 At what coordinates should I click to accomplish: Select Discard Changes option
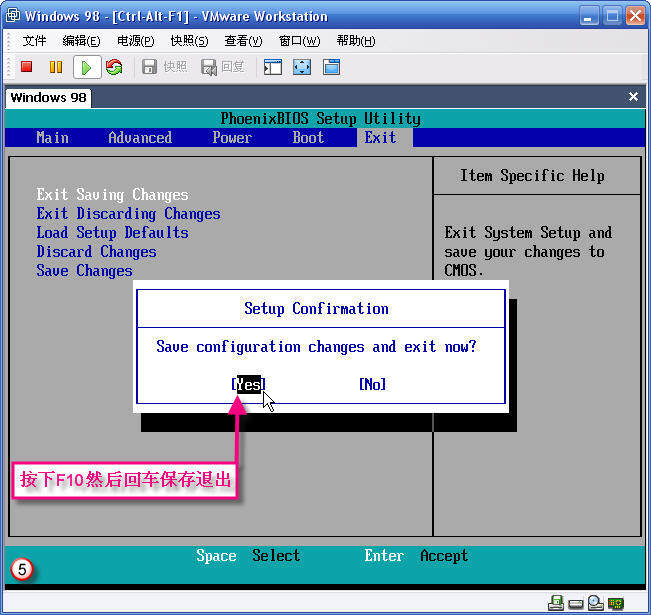[96, 252]
